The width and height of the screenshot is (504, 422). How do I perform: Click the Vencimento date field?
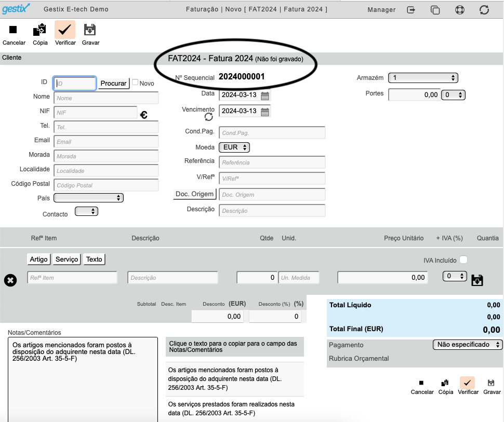click(239, 111)
